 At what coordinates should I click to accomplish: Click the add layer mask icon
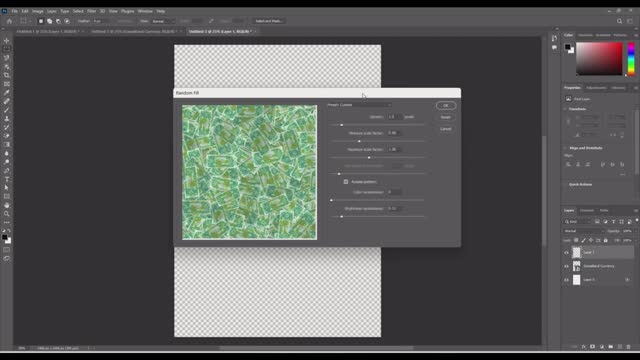pyautogui.click(x=593, y=347)
